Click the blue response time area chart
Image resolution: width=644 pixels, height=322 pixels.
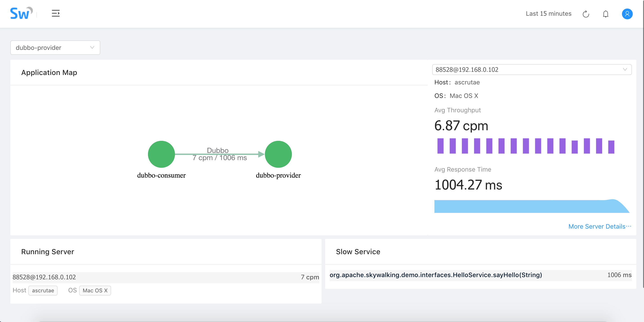[x=525, y=207]
